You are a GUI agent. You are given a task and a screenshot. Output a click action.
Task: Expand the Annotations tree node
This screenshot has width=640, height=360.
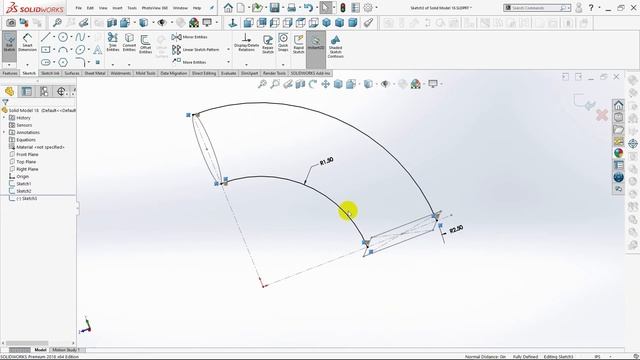click(4, 132)
